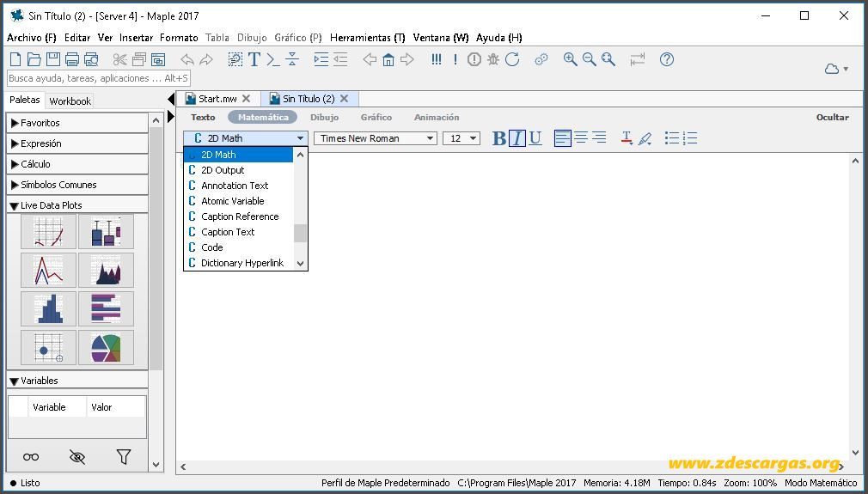Align text right
Image resolution: width=868 pixels, height=494 pixels.
[599, 137]
